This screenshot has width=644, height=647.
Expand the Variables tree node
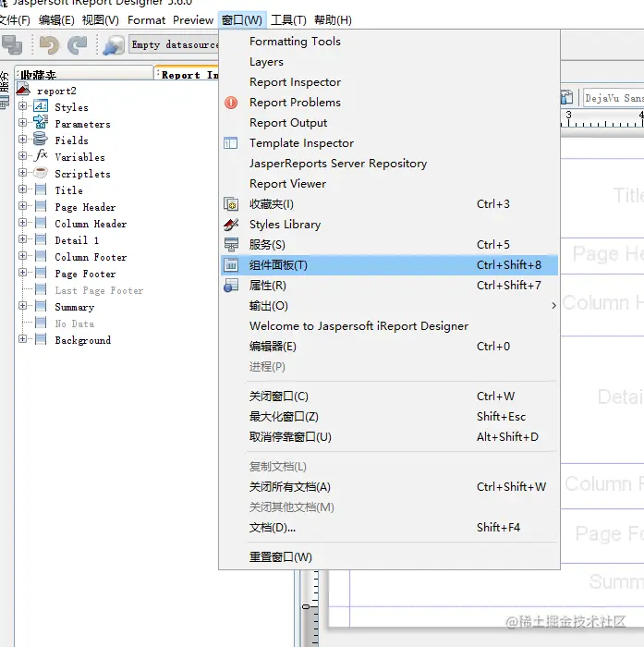tap(23, 156)
